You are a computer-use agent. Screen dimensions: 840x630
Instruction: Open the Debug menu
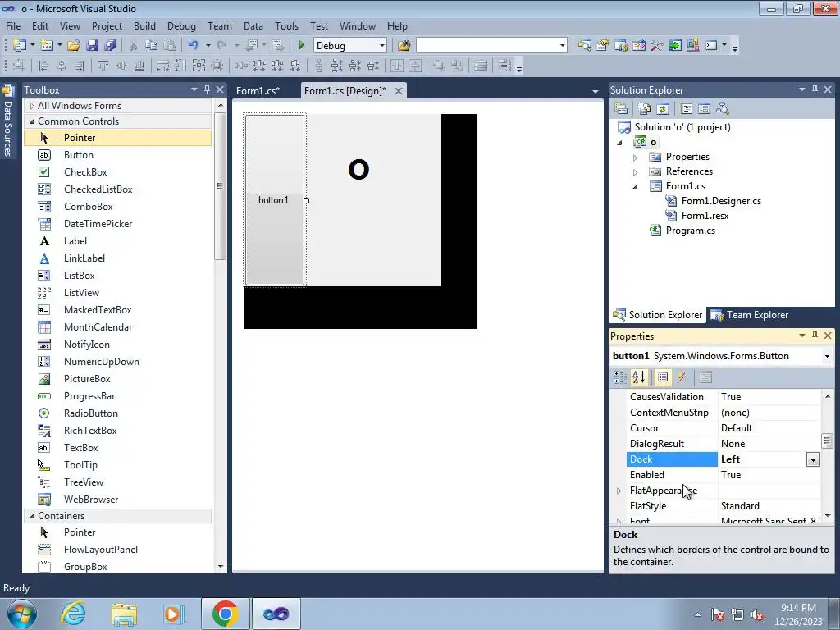[x=181, y=25]
